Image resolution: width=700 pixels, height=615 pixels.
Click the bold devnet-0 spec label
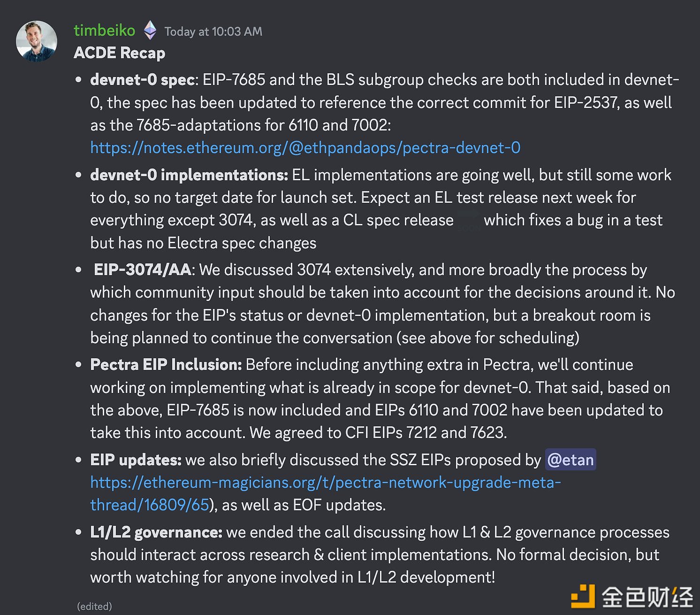(x=142, y=80)
